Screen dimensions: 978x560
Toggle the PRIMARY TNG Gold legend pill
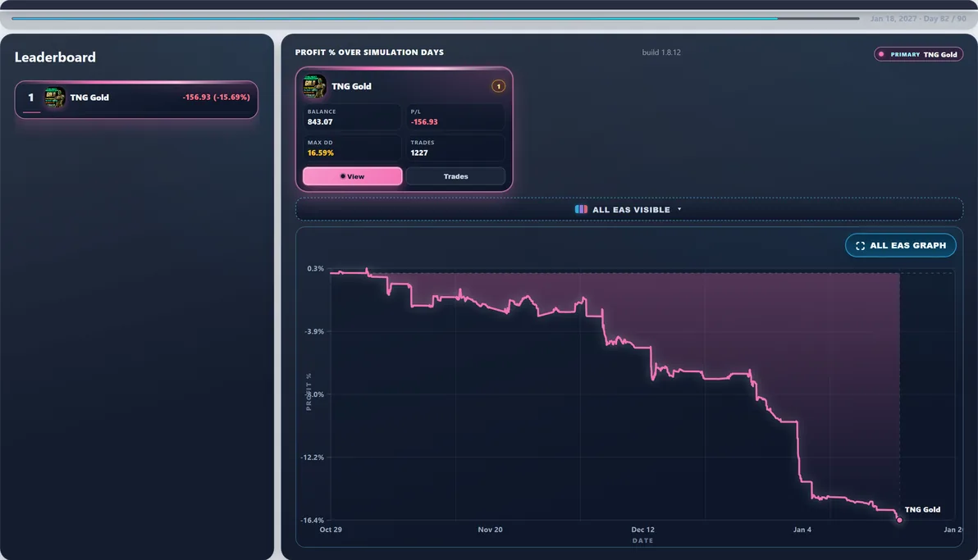(918, 54)
